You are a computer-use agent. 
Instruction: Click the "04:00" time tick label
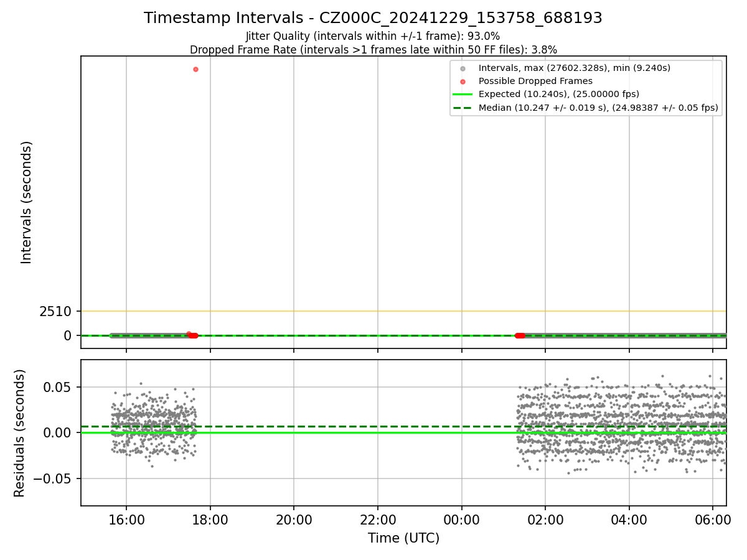[x=629, y=520]
